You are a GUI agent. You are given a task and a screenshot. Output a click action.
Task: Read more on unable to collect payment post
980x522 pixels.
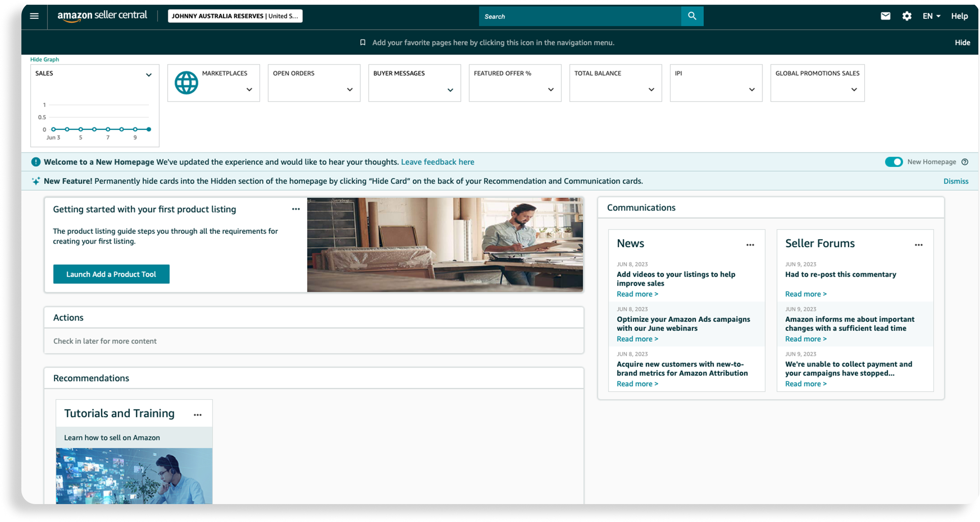(806, 384)
